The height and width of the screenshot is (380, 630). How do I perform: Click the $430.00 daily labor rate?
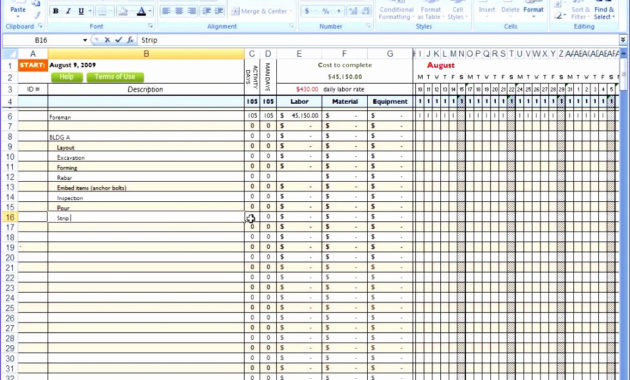[x=307, y=89]
